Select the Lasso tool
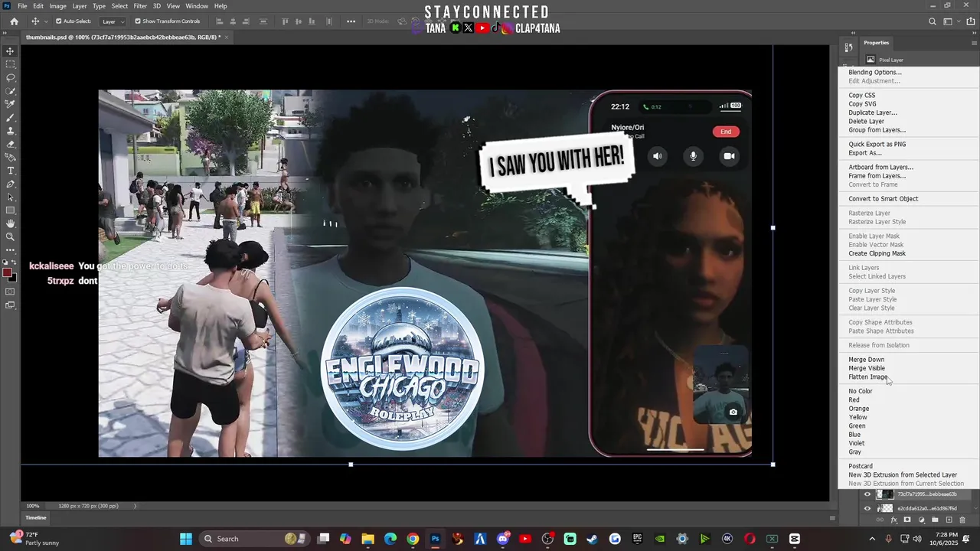This screenshot has height=551, width=980. pos(10,77)
